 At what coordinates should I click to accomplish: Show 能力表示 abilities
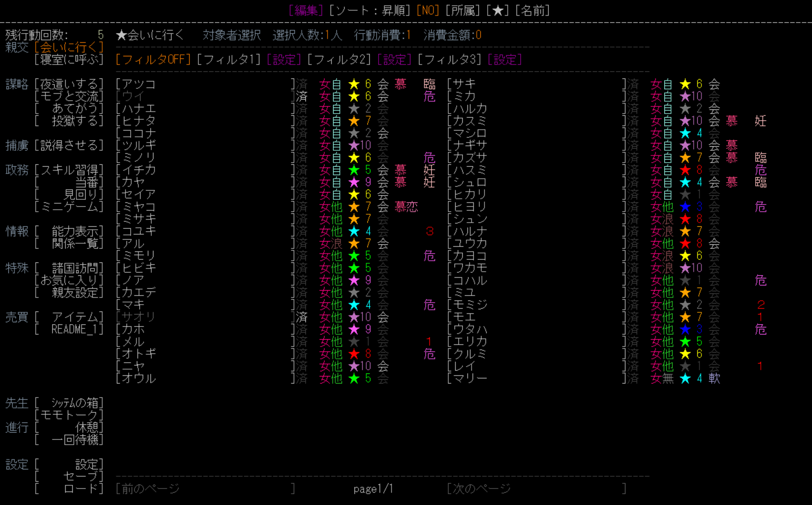tap(69, 231)
